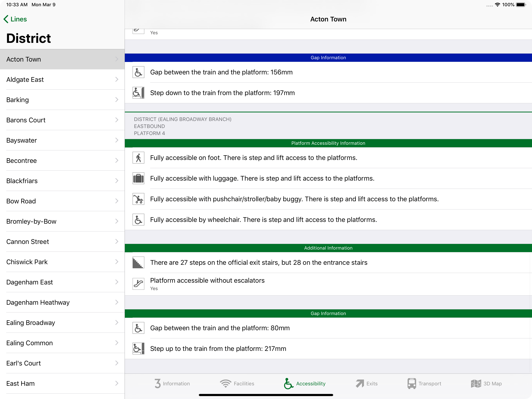Screen dimensions: 532x399
Task: Tap 'Gap between the train and the platform: 156mm'
Action: click(221, 72)
